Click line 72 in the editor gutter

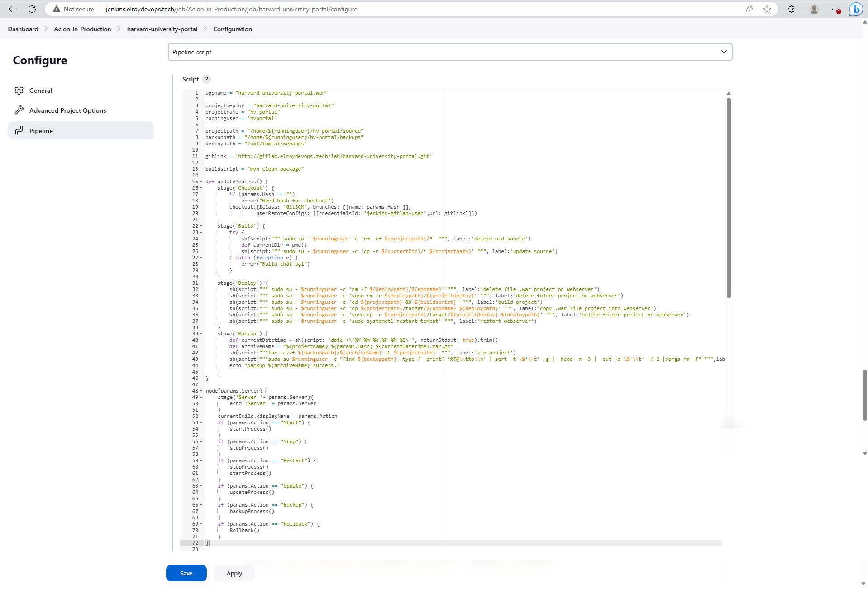(x=195, y=543)
